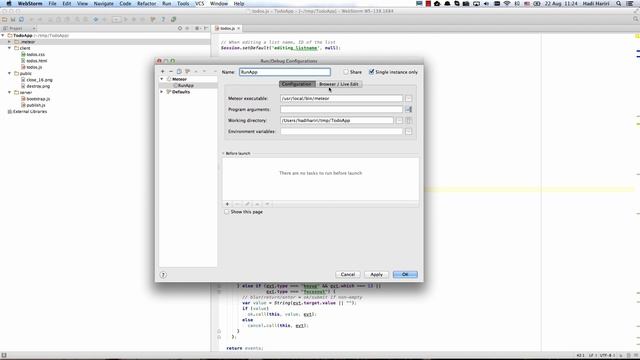Viewport: 640px width, 360px height.
Task: Open the File menu
Action: click(x=52, y=3)
